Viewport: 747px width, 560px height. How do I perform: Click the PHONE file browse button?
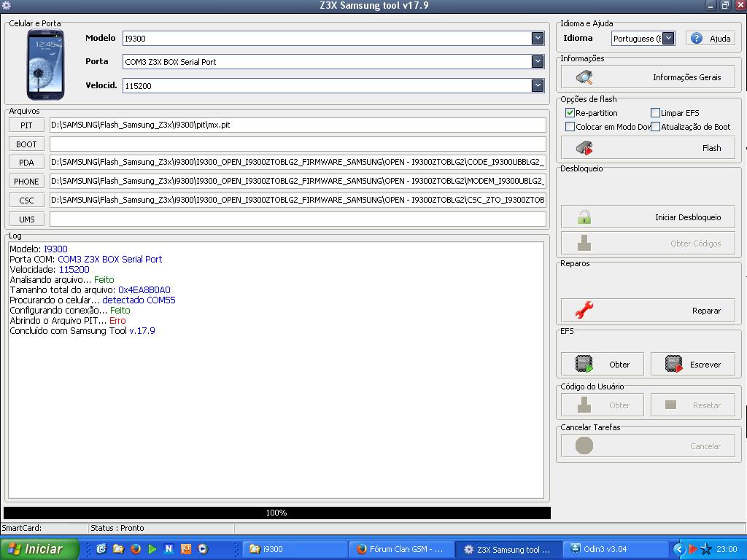27,182
